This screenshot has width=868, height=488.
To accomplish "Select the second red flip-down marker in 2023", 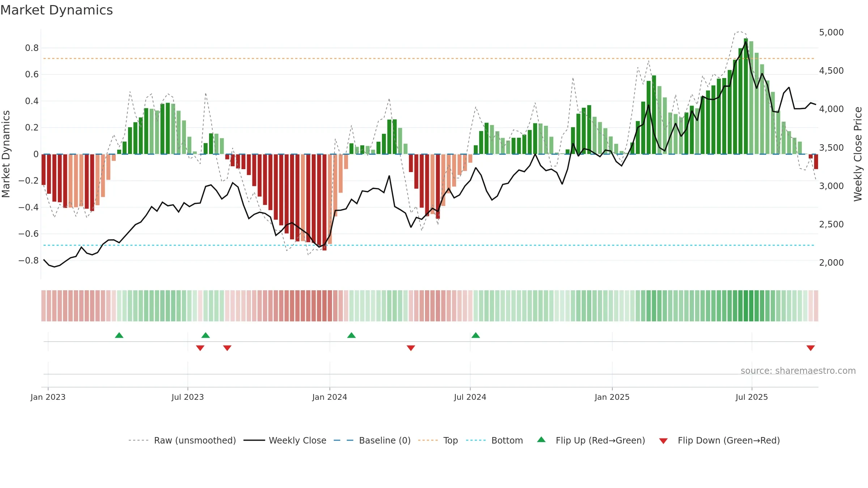I will point(227,348).
